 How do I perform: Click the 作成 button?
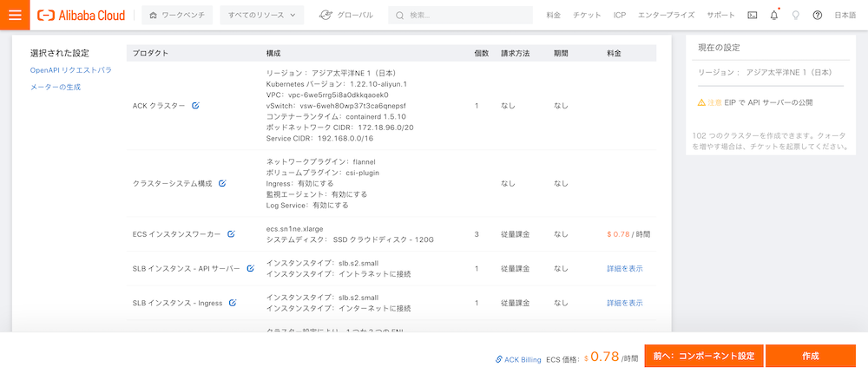tap(811, 357)
